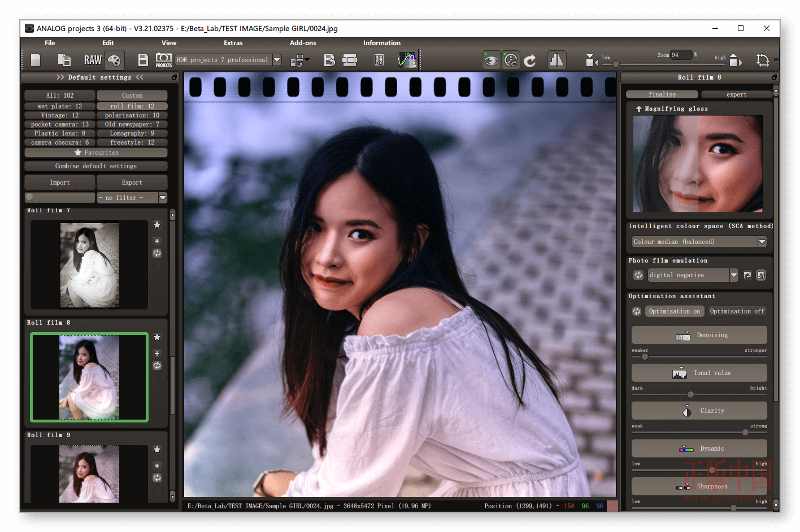
Task: Click Combine default settings
Action: [96, 166]
